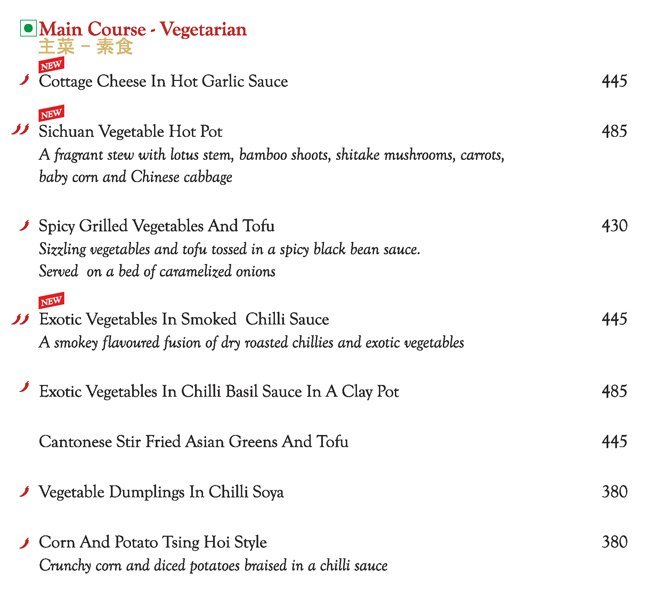
Task: Click the NEW badge above Sichuan Hot Pot
Action: 51,114
